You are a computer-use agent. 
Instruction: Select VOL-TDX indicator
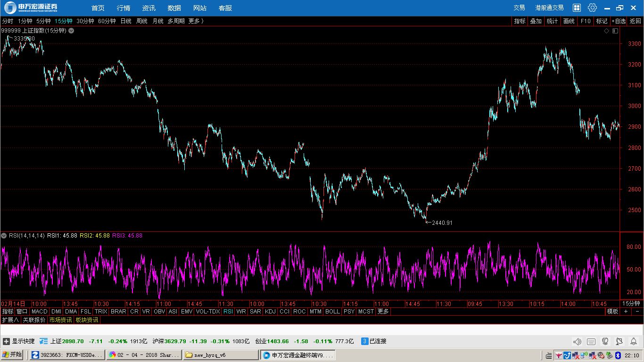coord(208,312)
